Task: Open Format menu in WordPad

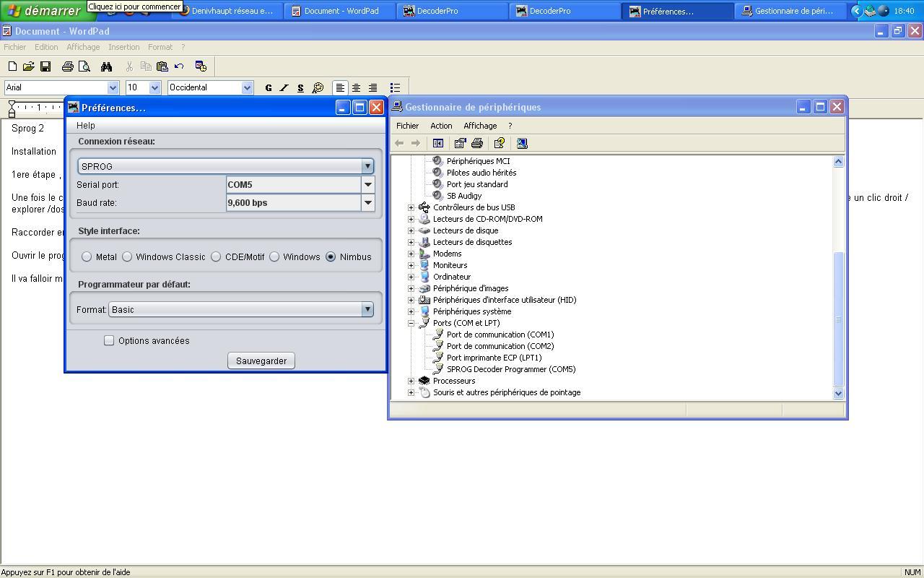Action: 160,47
